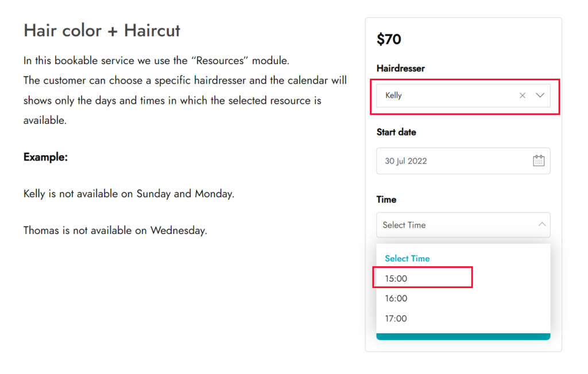588x374 pixels.
Task: Click the Kelly hairdresser select box
Action: point(463,96)
